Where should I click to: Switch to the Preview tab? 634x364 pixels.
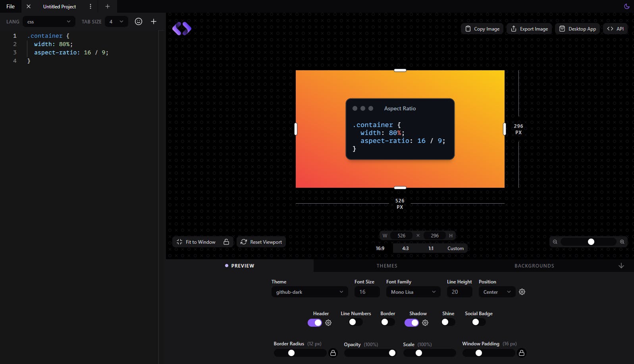pos(240,266)
